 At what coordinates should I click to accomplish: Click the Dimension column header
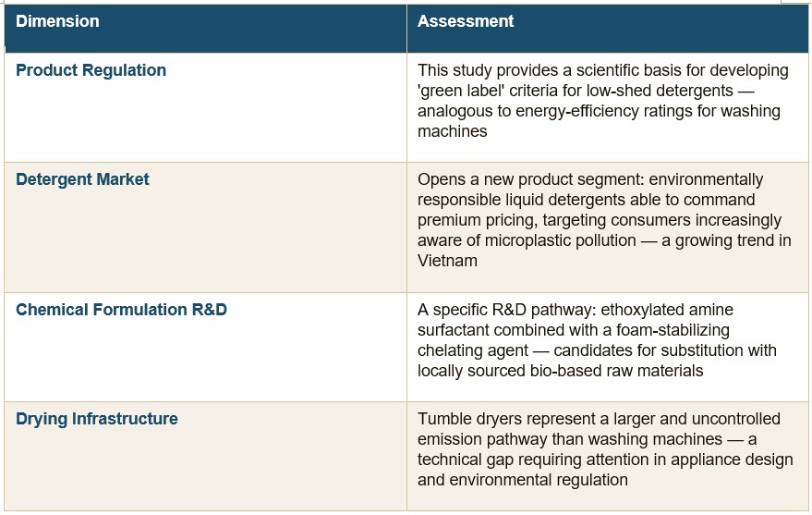point(57,21)
